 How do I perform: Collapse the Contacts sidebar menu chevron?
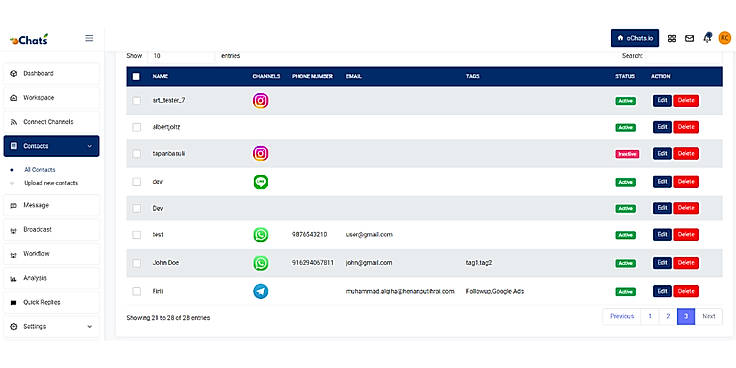pos(90,146)
